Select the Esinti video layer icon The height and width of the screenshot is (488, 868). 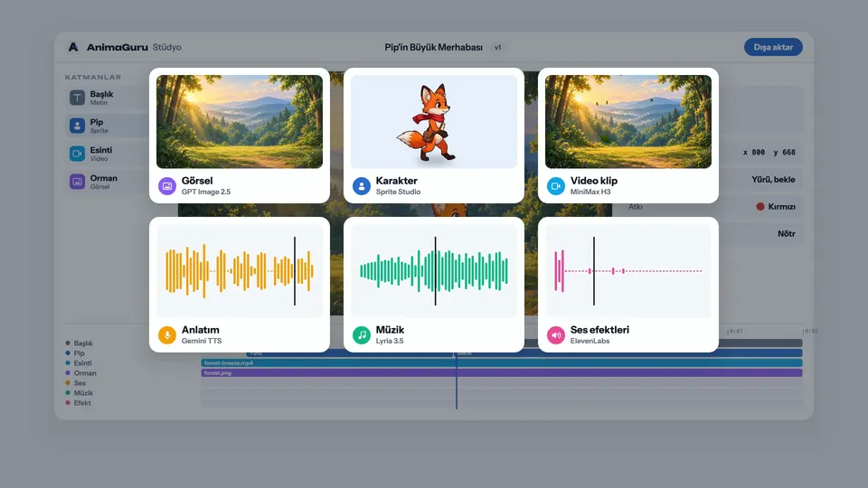[x=77, y=154]
